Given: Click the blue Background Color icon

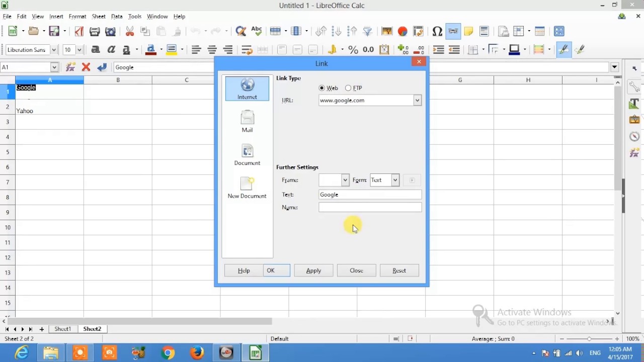Looking at the screenshot, I should pyautogui.click(x=514, y=50).
